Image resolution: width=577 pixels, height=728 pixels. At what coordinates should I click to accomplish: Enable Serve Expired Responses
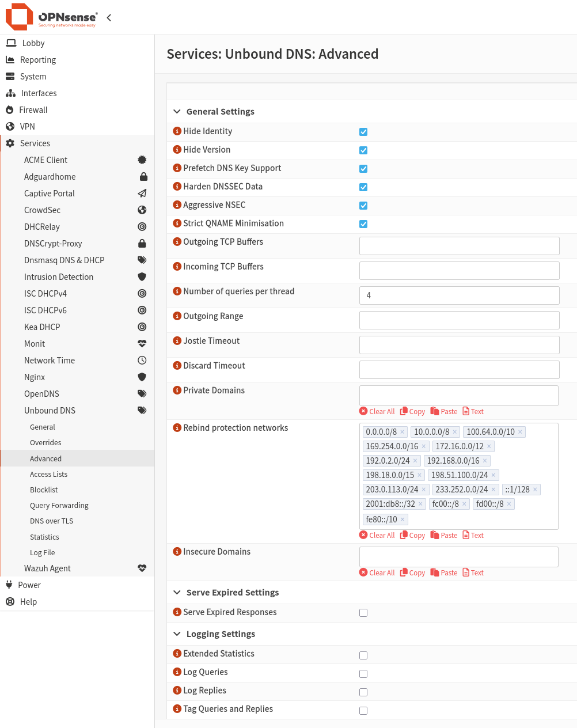point(363,613)
